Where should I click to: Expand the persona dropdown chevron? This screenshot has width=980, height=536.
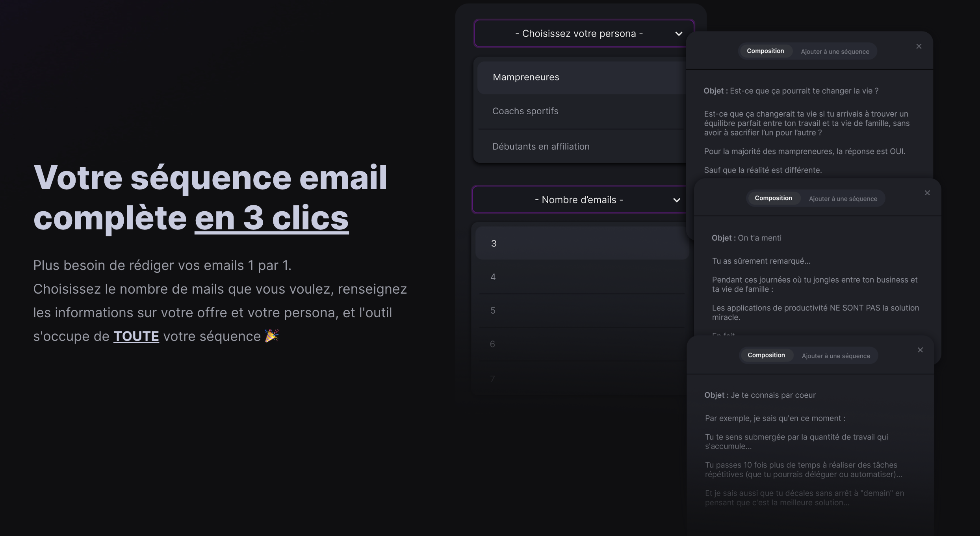click(678, 34)
